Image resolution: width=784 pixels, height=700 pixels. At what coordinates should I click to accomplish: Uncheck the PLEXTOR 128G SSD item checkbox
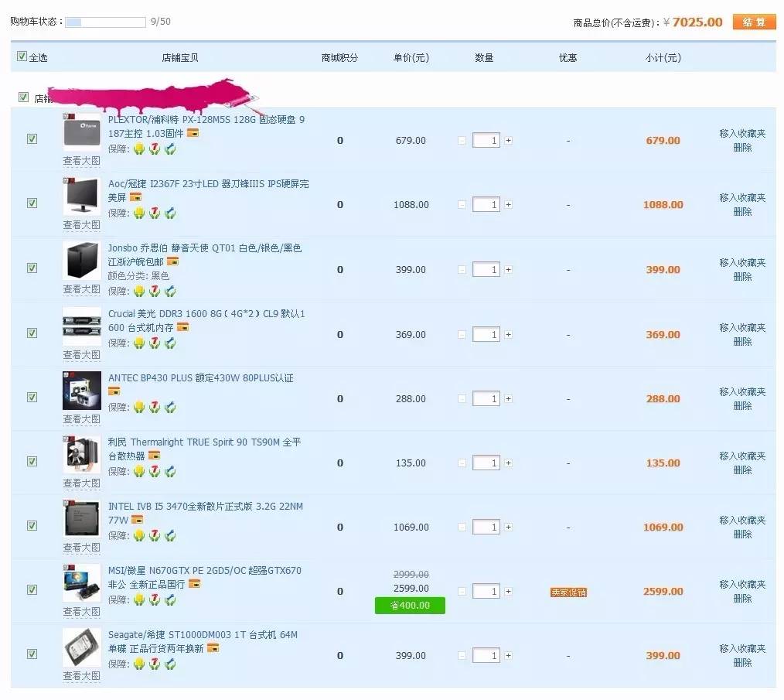tap(32, 138)
